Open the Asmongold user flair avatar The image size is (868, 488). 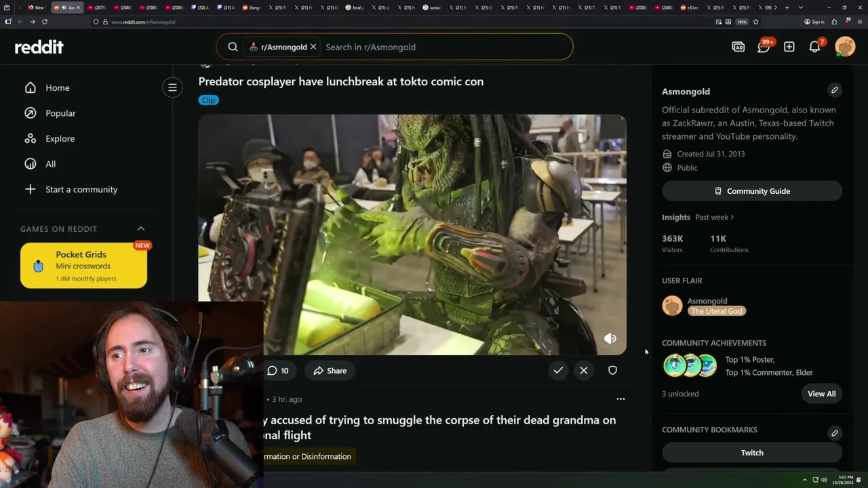672,306
